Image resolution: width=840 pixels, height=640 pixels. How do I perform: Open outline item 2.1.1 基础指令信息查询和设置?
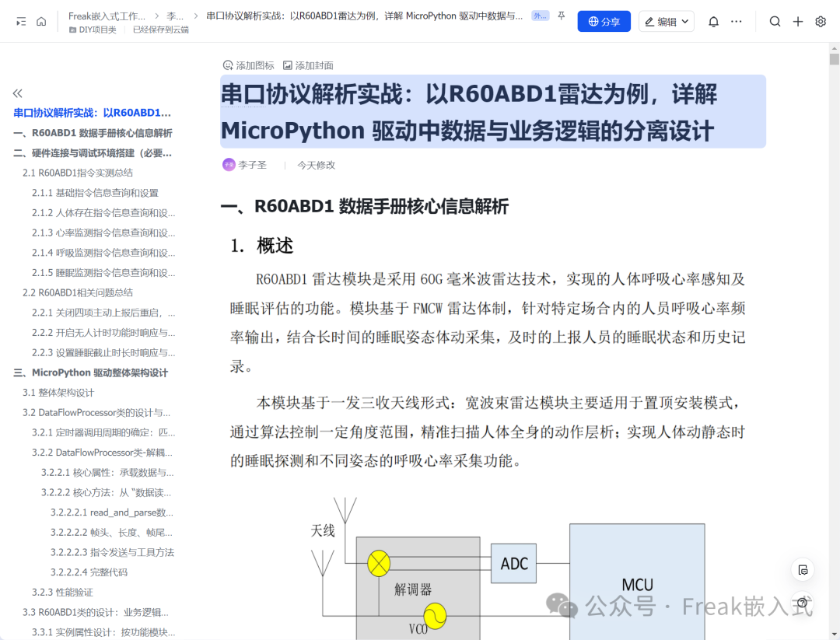coord(95,193)
